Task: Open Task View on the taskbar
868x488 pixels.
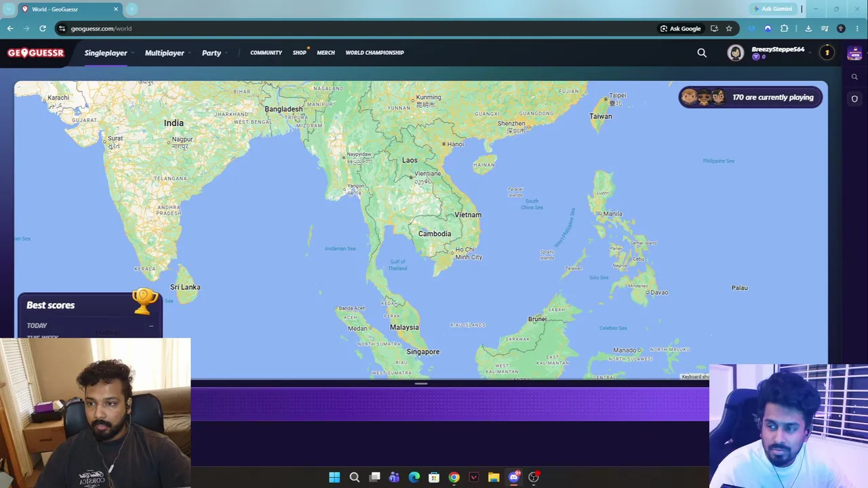Action: click(374, 477)
